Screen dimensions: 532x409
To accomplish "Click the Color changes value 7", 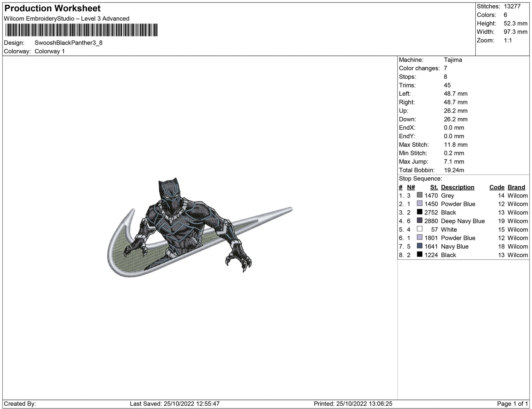I will 445,68.
